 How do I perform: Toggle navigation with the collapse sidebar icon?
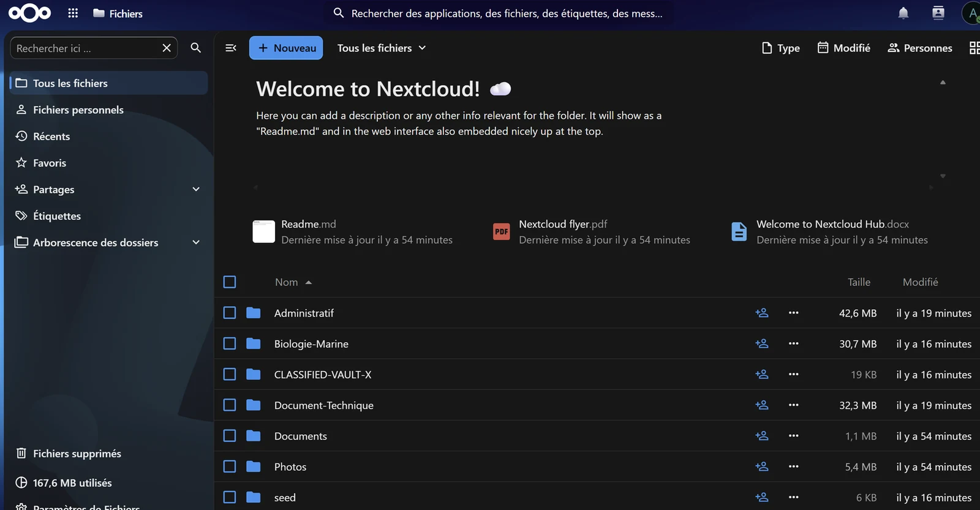coord(231,48)
